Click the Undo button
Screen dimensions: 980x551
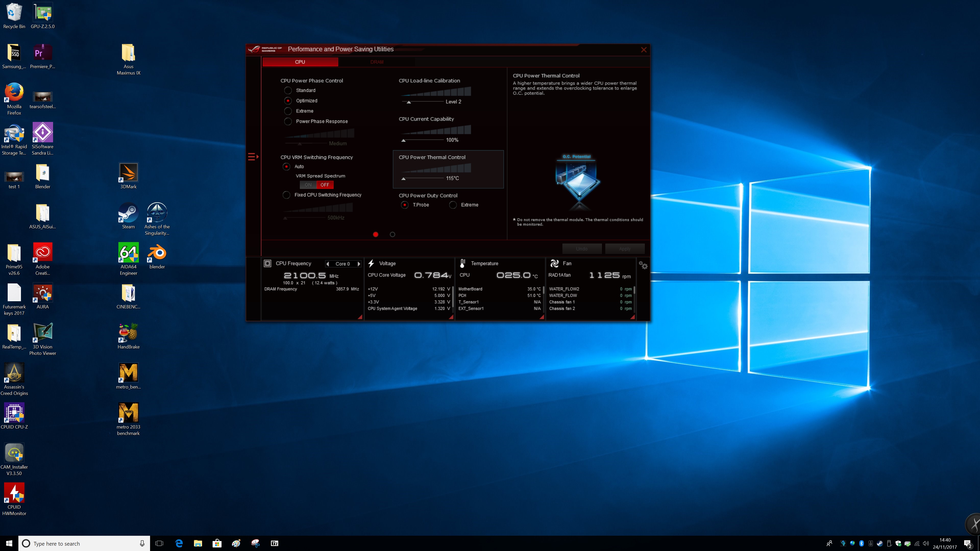pyautogui.click(x=582, y=249)
